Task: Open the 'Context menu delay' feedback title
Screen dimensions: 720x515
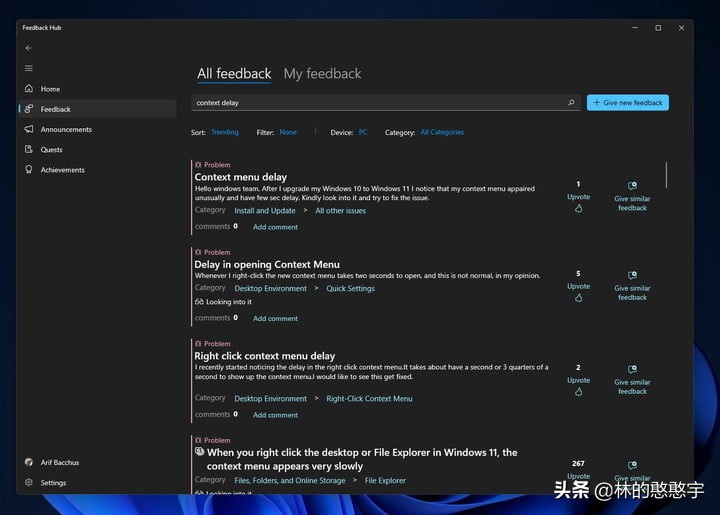Action: 241,177
